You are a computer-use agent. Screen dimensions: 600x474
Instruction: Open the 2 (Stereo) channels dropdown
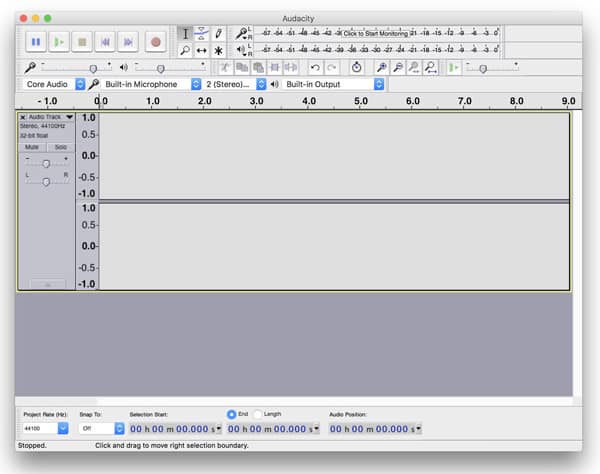coord(234,84)
